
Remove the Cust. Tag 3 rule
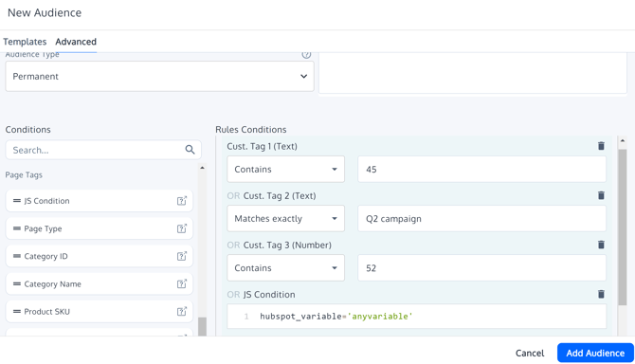click(601, 245)
